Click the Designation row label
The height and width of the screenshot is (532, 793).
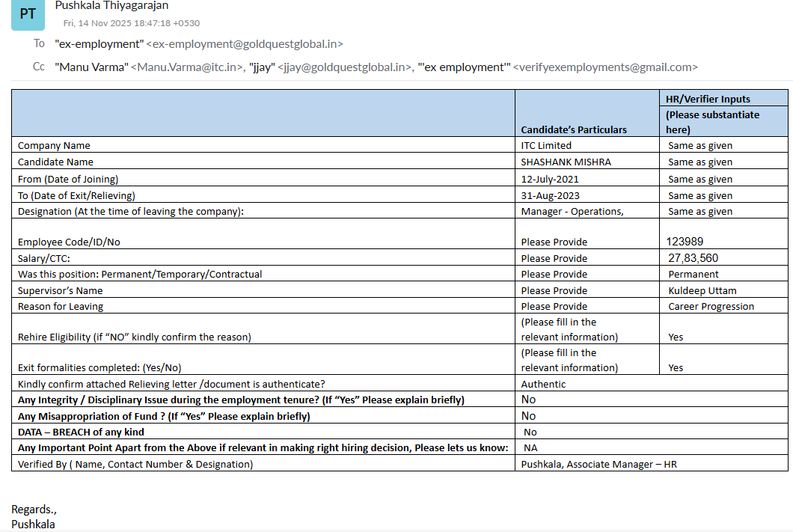[x=130, y=212]
